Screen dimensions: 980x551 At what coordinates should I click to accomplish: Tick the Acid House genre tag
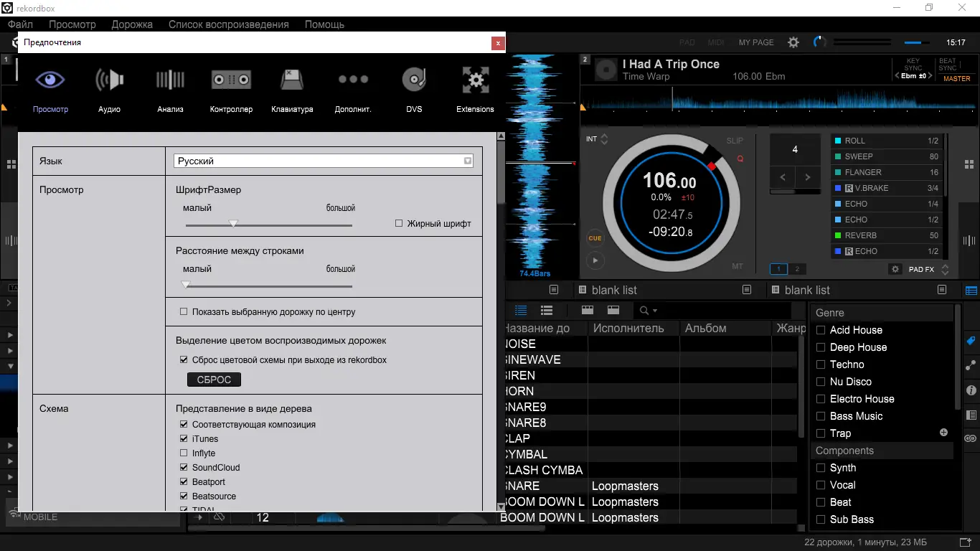821,330
